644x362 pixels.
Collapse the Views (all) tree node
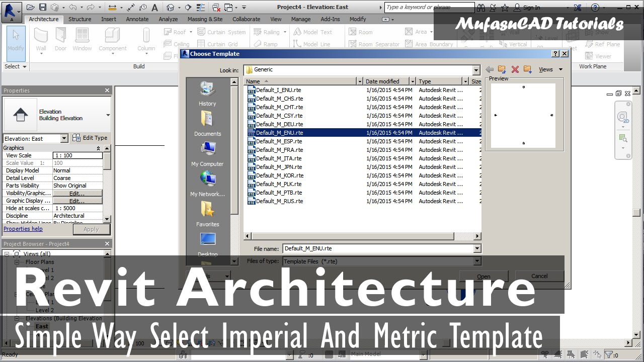pos(8,254)
